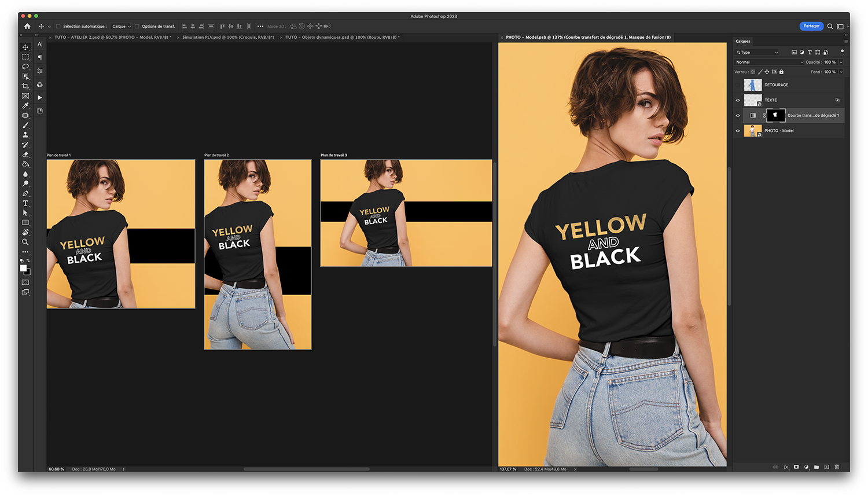Open the Character panel icon
This screenshot has height=496, width=868.
(x=40, y=45)
